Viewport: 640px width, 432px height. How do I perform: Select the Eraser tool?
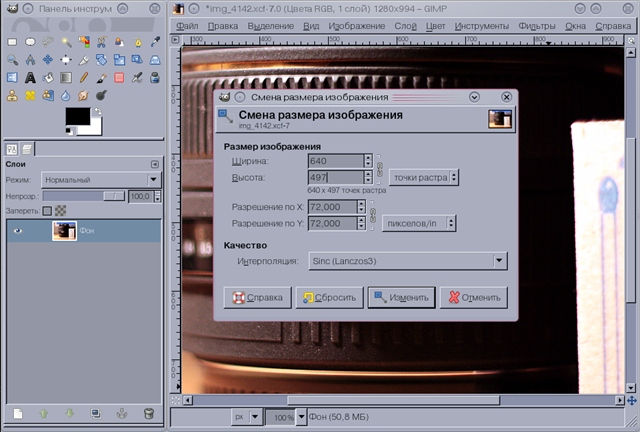point(118,77)
